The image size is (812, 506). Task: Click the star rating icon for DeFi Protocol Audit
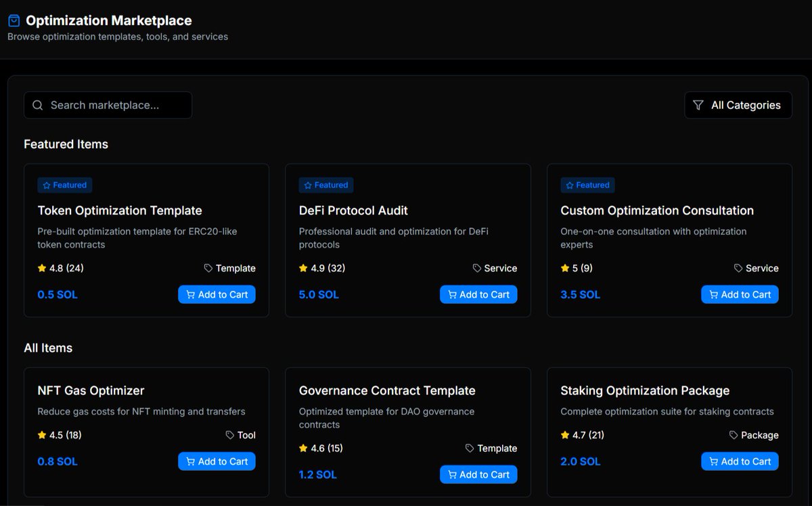click(x=303, y=268)
